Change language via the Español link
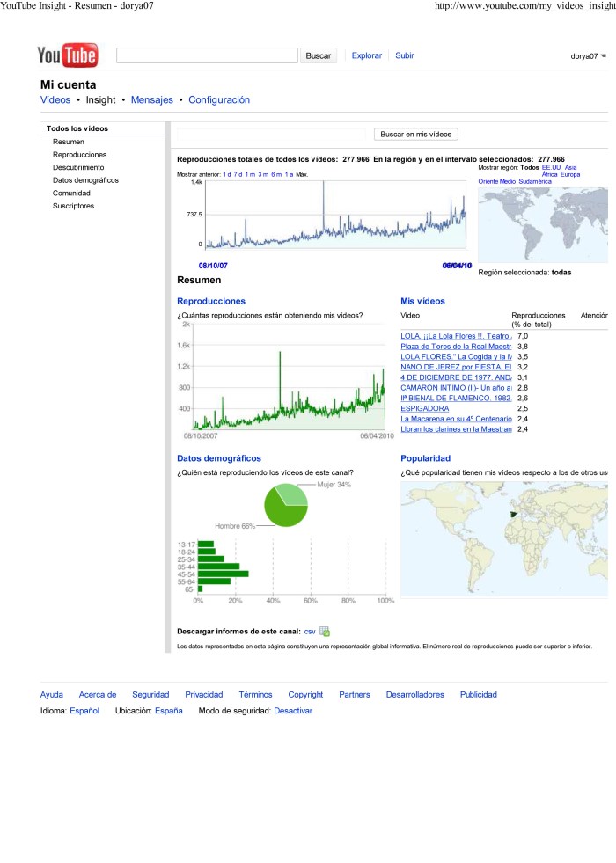 [84, 710]
